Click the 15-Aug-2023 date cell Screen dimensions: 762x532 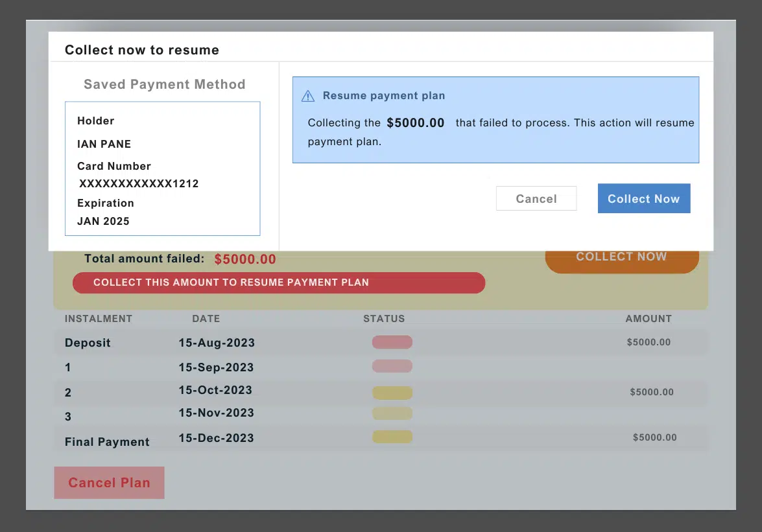coord(217,343)
